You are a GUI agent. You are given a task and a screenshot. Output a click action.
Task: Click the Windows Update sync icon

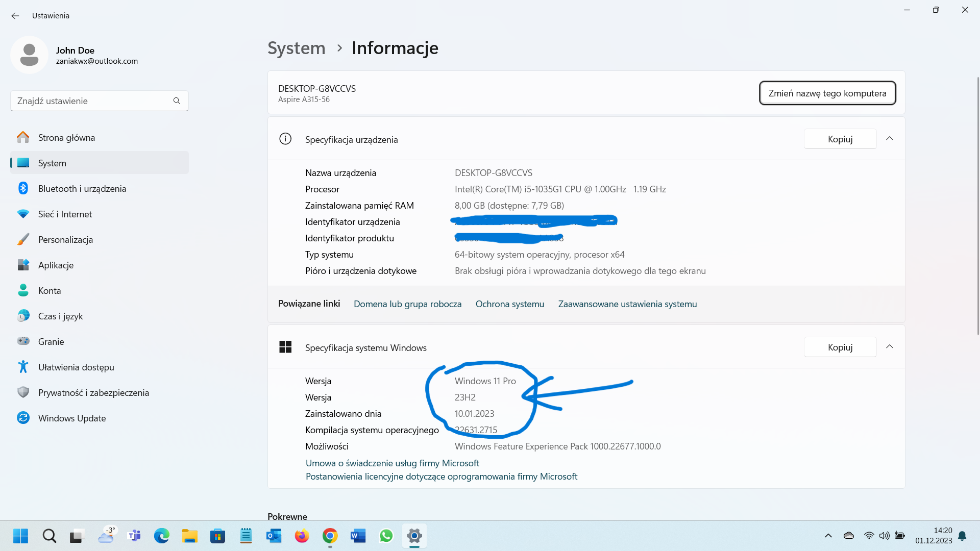23,418
